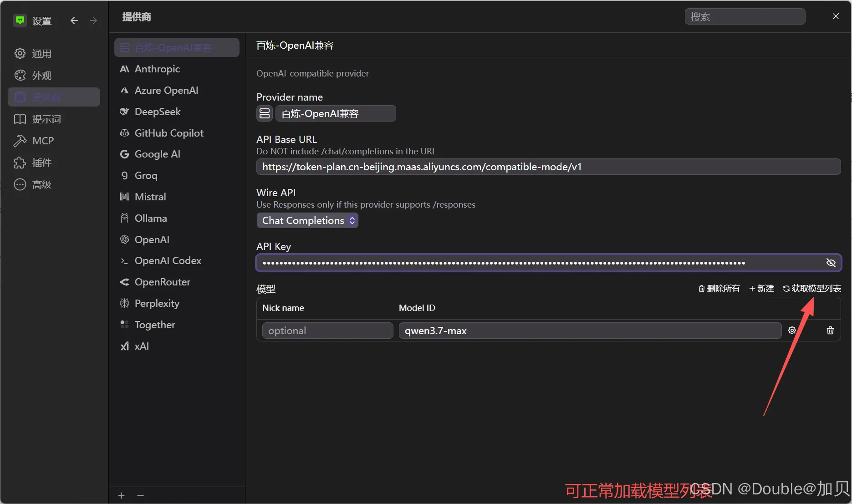Open the MCP settings section
The height and width of the screenshot is (504, 852).
54,141
